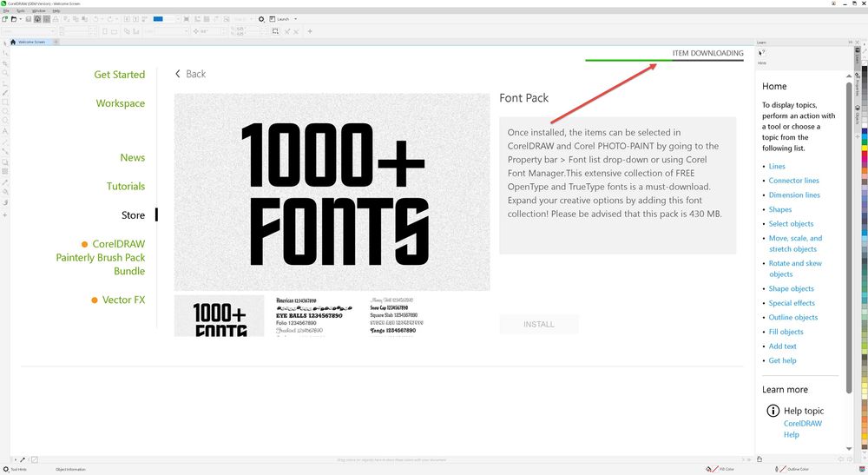The image size is (868, 475).
Task: Switch to the Objects docker side tab
Action: click(x=857, y=115)
